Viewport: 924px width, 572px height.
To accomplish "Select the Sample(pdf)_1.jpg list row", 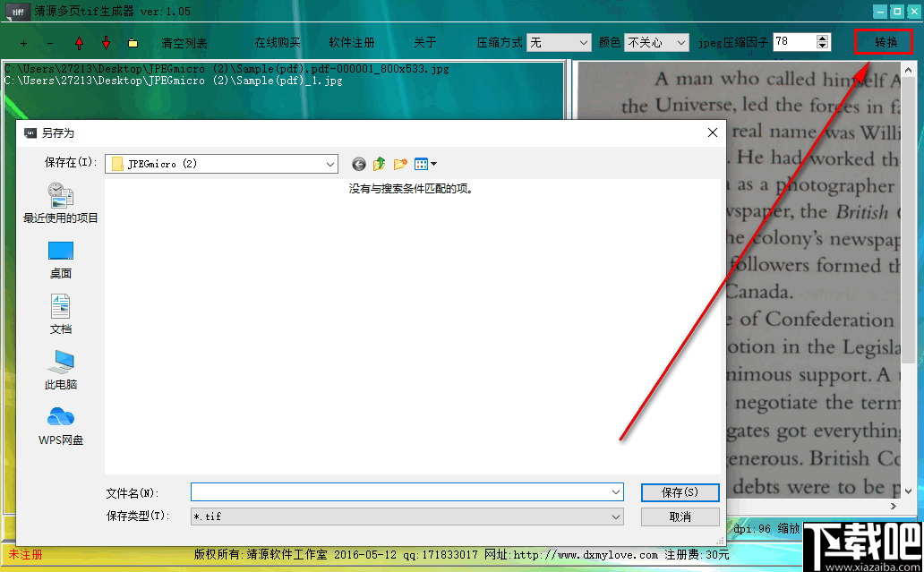I will pos(174,81).
